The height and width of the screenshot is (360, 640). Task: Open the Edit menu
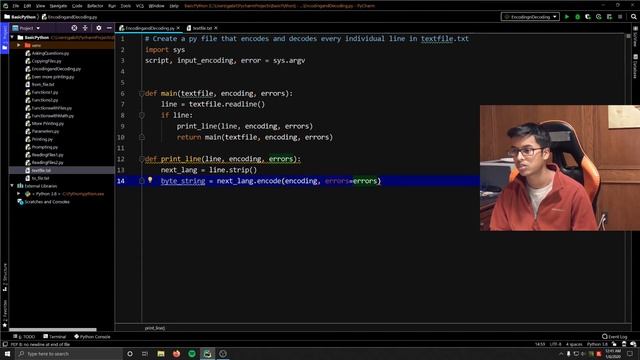tap(27, 6)
